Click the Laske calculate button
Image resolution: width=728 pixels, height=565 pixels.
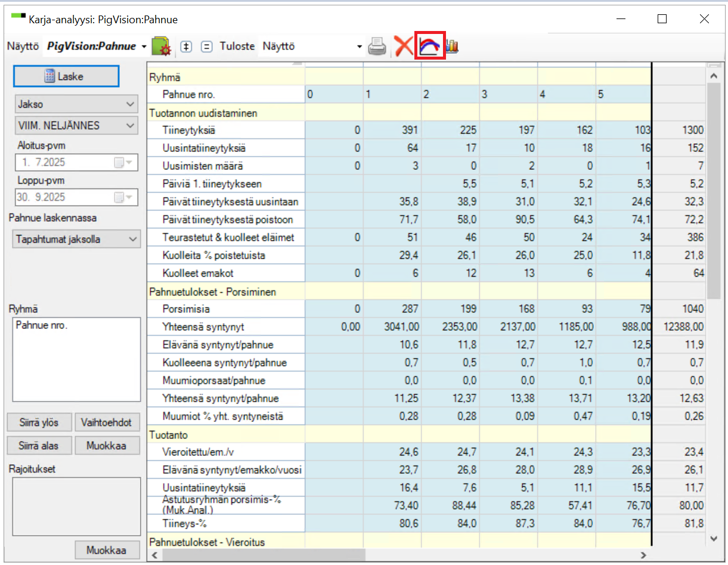[x=66, y=76]
